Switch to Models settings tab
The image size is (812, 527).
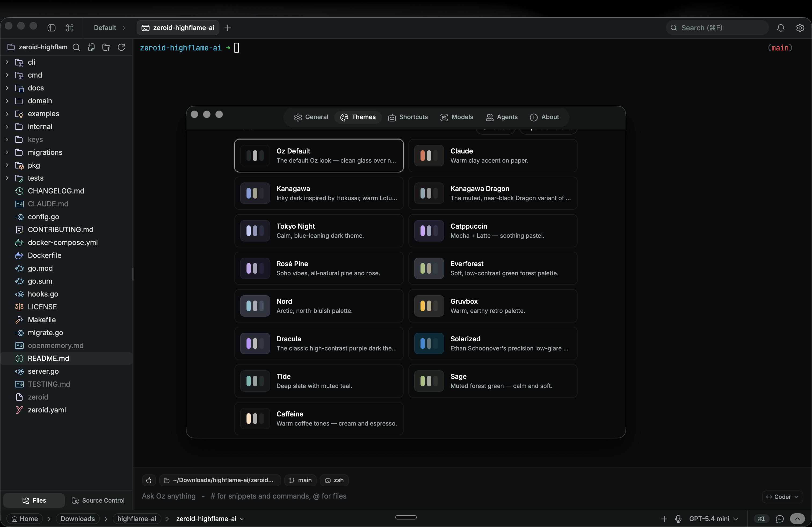[x=456, y=117]
